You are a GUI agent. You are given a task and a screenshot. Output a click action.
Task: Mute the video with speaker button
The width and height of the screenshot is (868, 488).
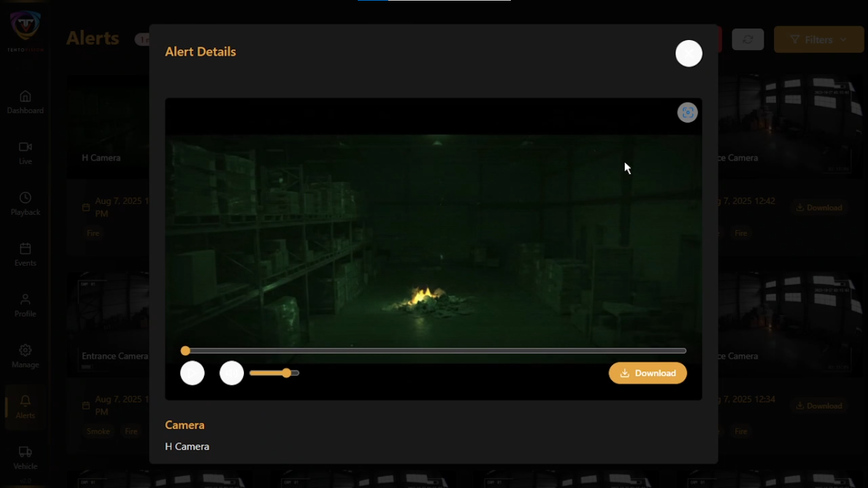click(x=232, y=373)
